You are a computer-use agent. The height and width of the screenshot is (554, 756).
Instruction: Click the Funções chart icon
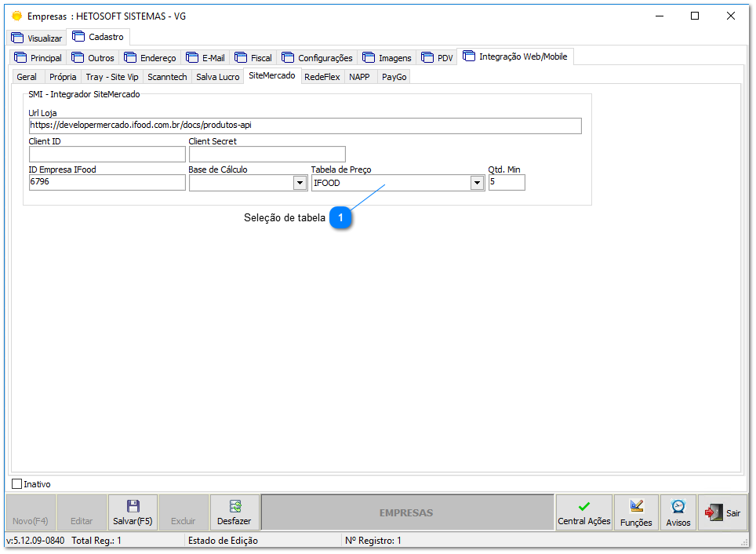[x=635, y=506]
